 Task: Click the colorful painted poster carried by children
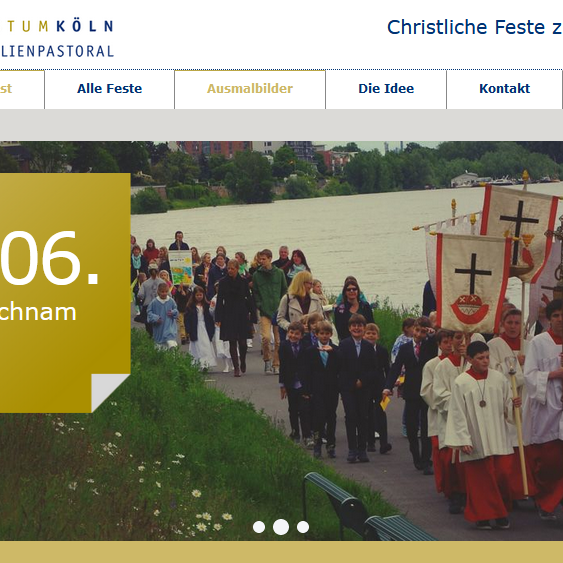(181, 267)
